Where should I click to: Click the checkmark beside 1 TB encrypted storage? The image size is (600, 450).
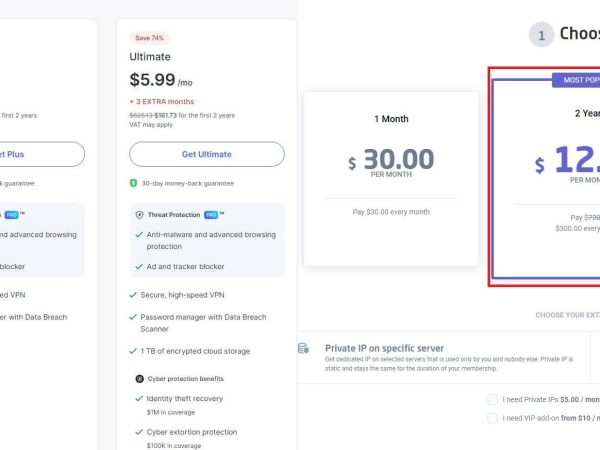point(133,351)
